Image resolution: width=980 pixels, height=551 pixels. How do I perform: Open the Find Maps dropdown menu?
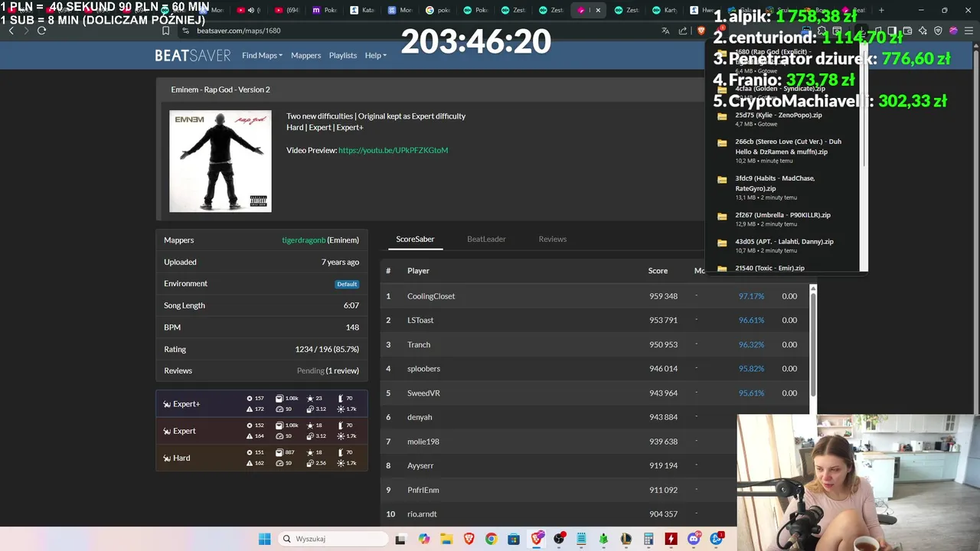[262, 55]
